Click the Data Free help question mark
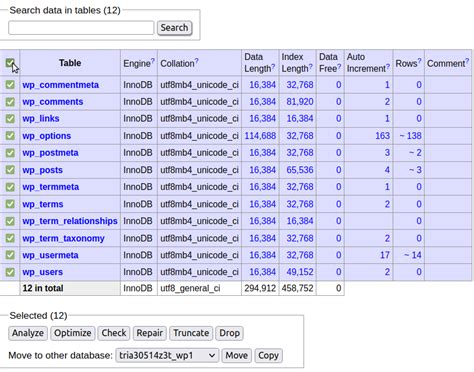The width and height of the screenshot is (474, 372). tap(339, 66)
